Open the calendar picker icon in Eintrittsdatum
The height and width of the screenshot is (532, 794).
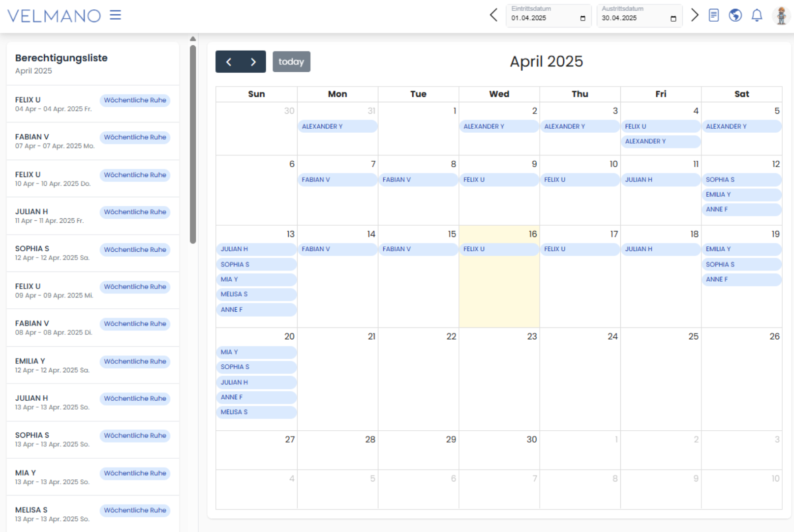(x=582, y=18)
